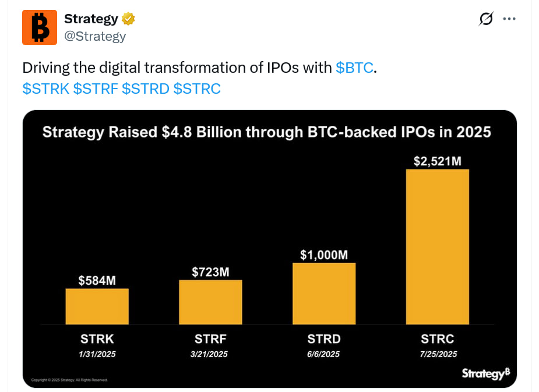Open Grok actions on this post

tap(485, 18)
